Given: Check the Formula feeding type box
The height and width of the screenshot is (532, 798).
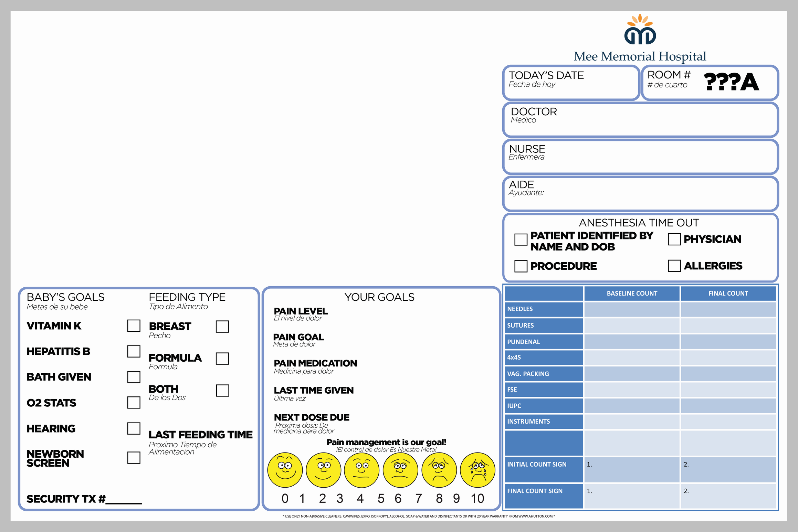Looking at the screenshot, I should 222,359.
